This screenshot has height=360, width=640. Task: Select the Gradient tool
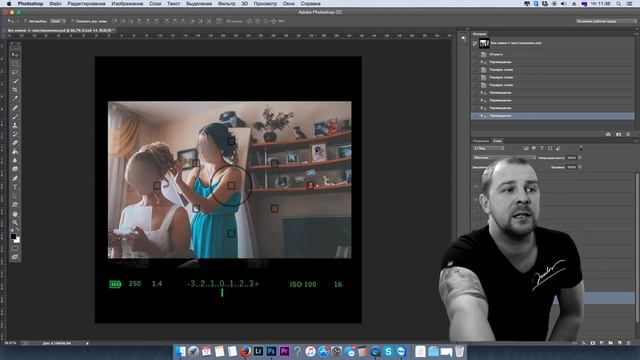(15, 152)
